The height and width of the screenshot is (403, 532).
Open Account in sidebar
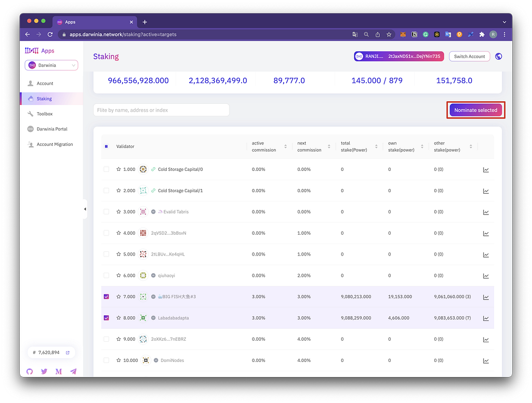[51, 84]
